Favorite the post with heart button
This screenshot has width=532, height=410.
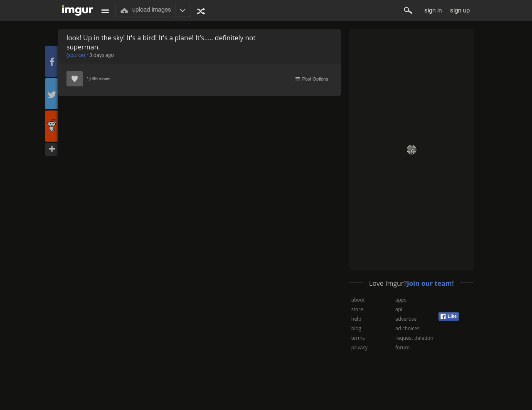pos(74,79)
